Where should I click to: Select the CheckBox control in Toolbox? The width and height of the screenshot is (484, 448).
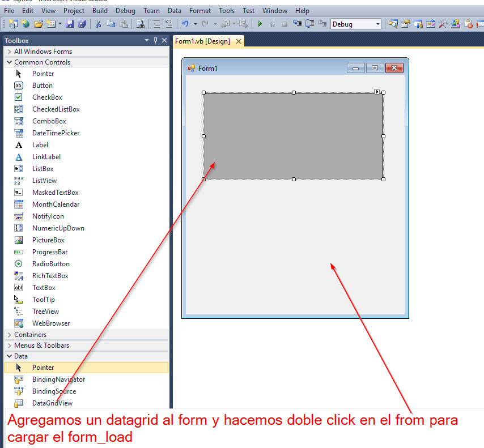click(x=86, y=97)
